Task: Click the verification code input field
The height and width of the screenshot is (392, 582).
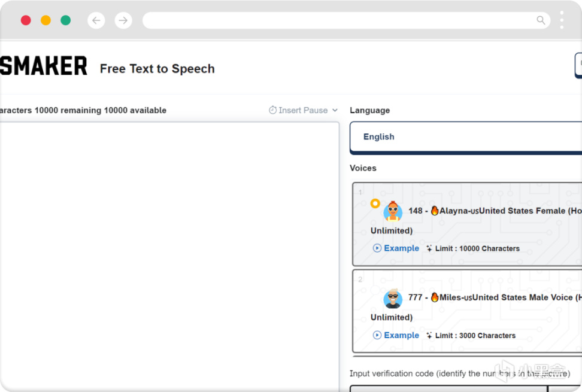Action: (x=448, y=388)
